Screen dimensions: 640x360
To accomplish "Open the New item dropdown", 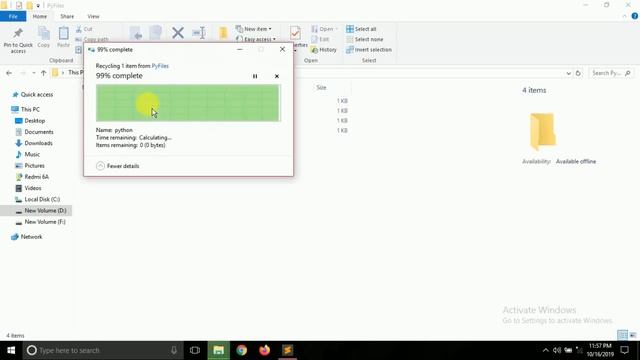I will (x=253, y=29).
